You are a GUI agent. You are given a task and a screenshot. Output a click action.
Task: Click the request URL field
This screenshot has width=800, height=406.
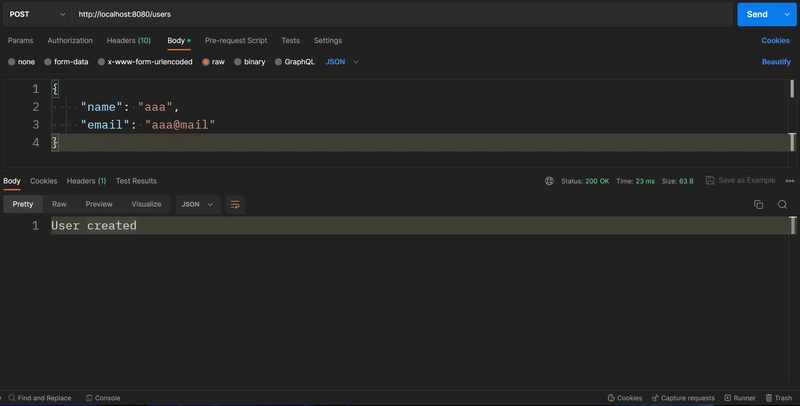pyautogui.click(x=402, y=14)
